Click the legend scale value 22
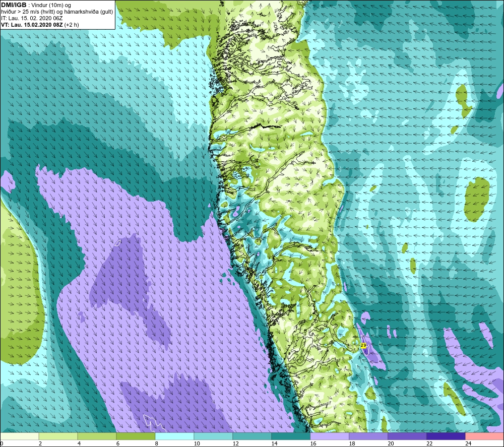Image resolution: width=504 pixels, height=447 pixels. pyautogui.click(x=429, y=443)
